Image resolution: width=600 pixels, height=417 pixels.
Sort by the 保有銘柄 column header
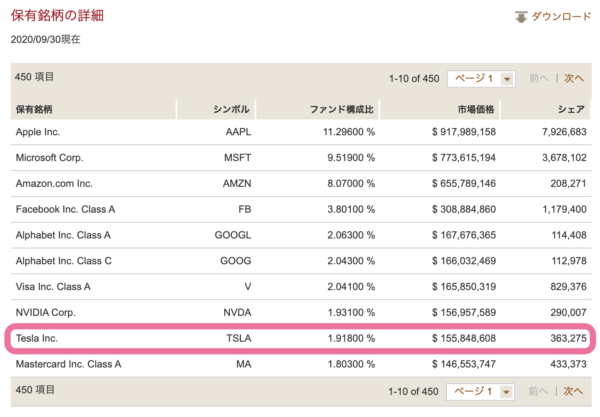[x=34, y=109]
